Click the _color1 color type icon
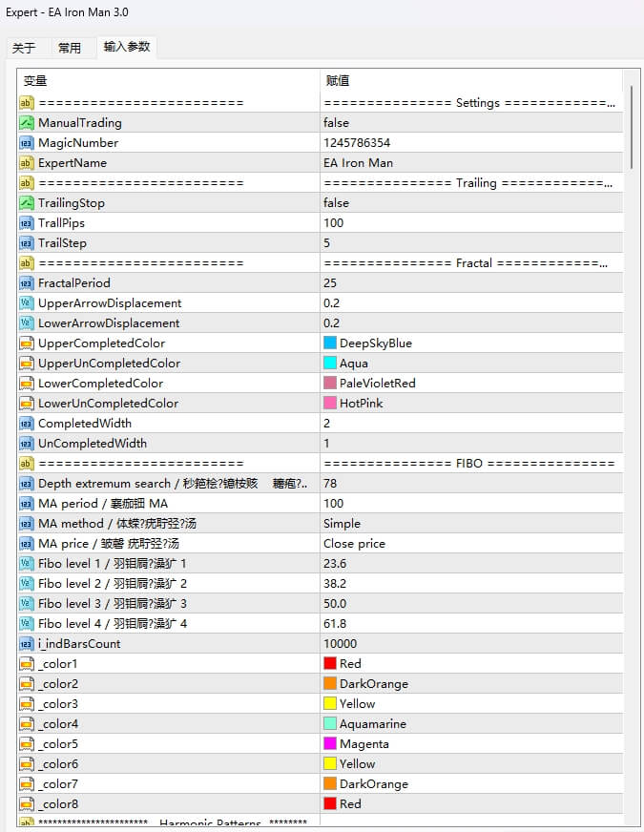The height and width of the screenshot is (832, 644). (27, 664)
